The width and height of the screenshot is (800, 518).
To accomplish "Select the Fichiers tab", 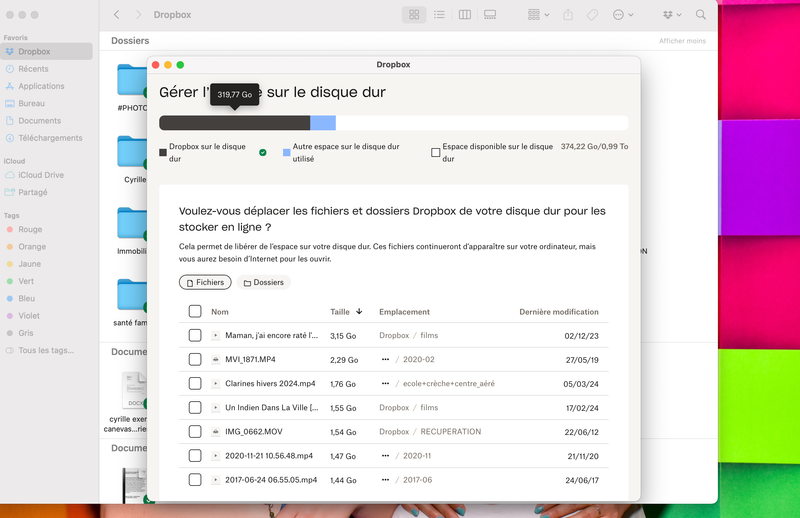I will coord(205,283).
